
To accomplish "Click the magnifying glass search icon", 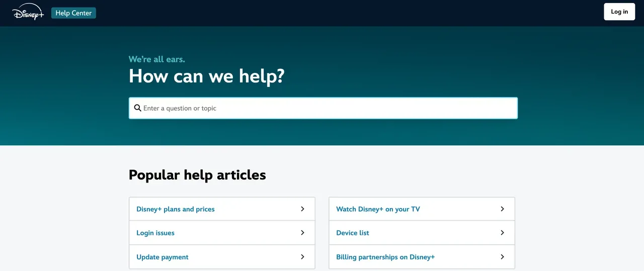I will point(138,108).
